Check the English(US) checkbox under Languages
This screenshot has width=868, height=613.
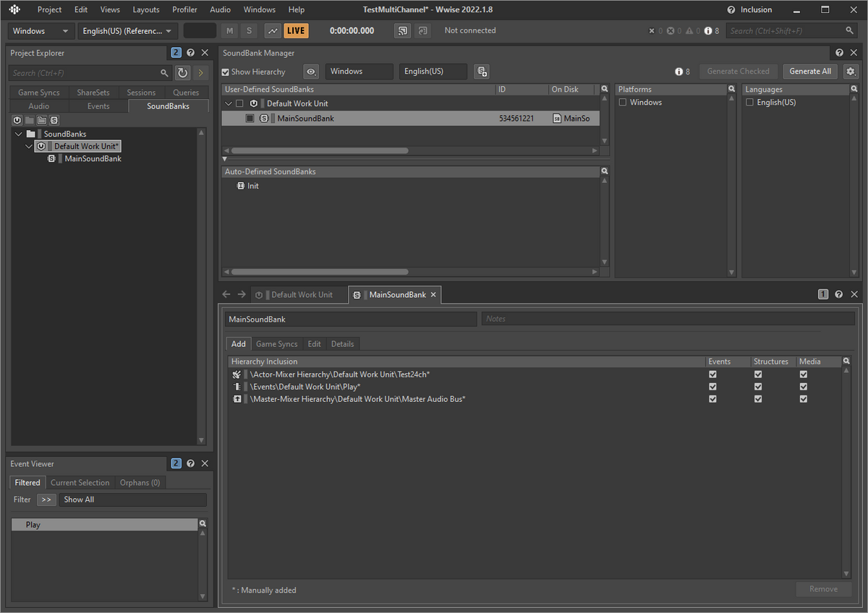(750, 103)
